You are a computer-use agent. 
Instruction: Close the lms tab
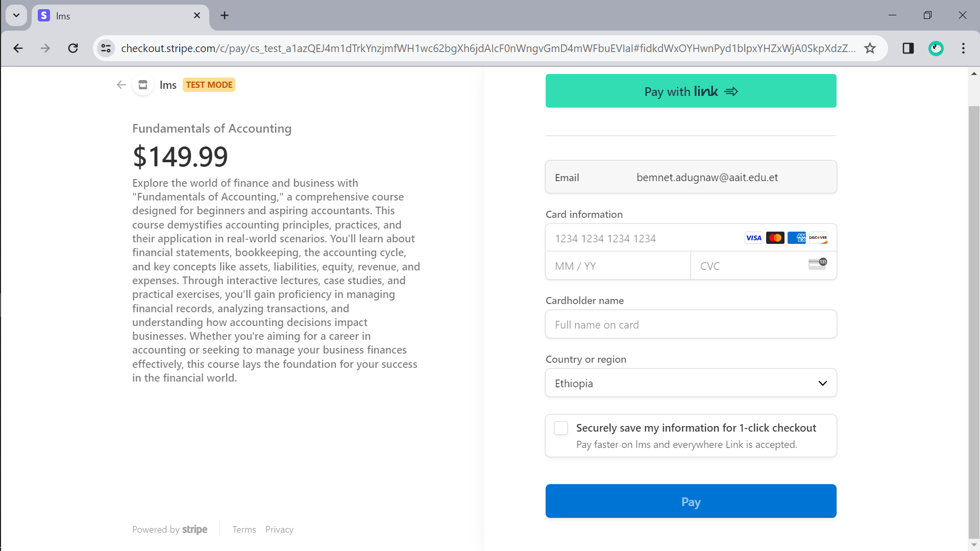pyautogui.click(x=197, y=15)
